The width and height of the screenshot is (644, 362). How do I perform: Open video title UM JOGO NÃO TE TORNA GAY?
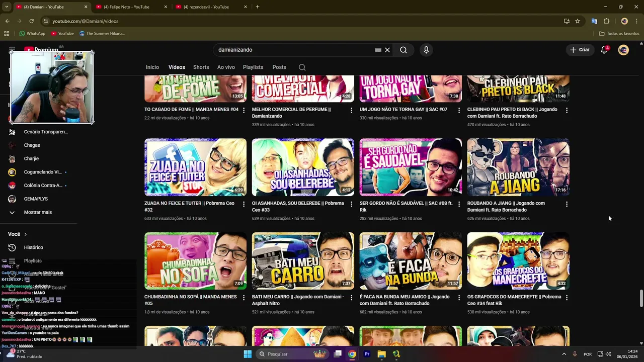click(404, 110)
